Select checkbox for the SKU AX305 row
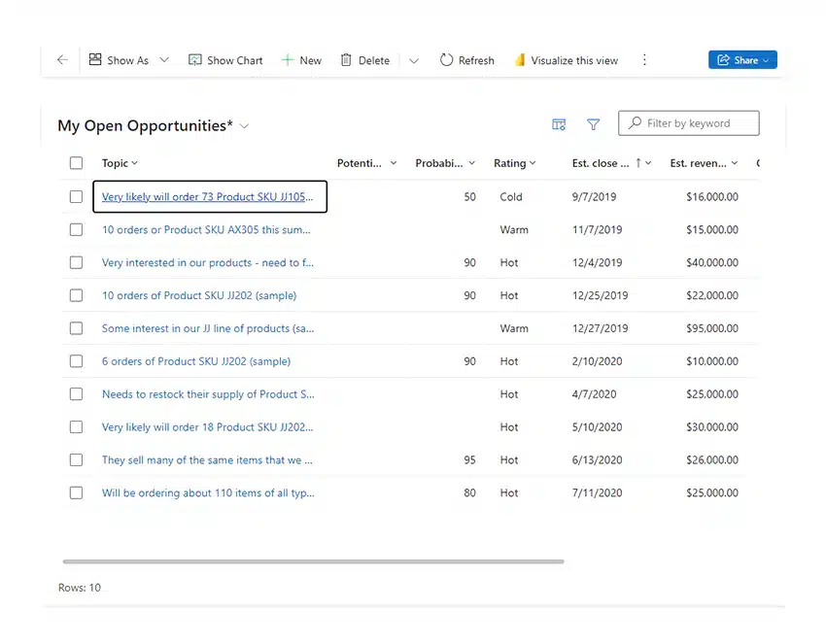Screen dimensions: 826x644 coord(77,229)
